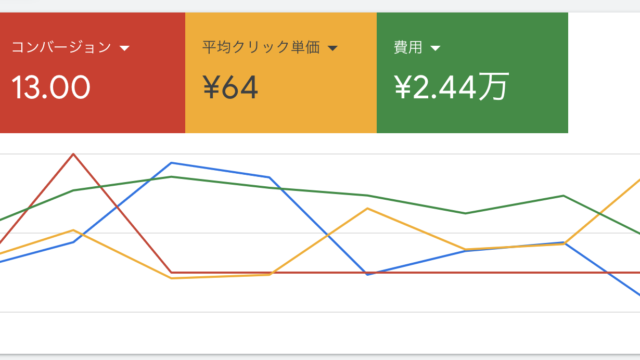Select the red コンバージョン scorecard
Image resolution: width=640 pixels, height=360 pixels.
click(92, 73)
